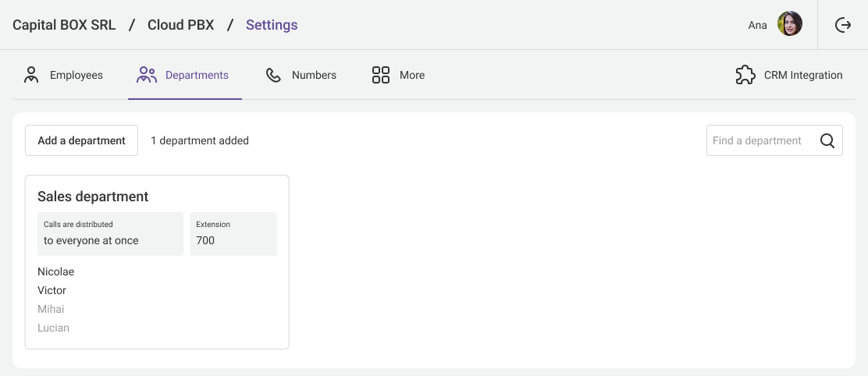Open Ana's profile avatar

click(790, 25)
